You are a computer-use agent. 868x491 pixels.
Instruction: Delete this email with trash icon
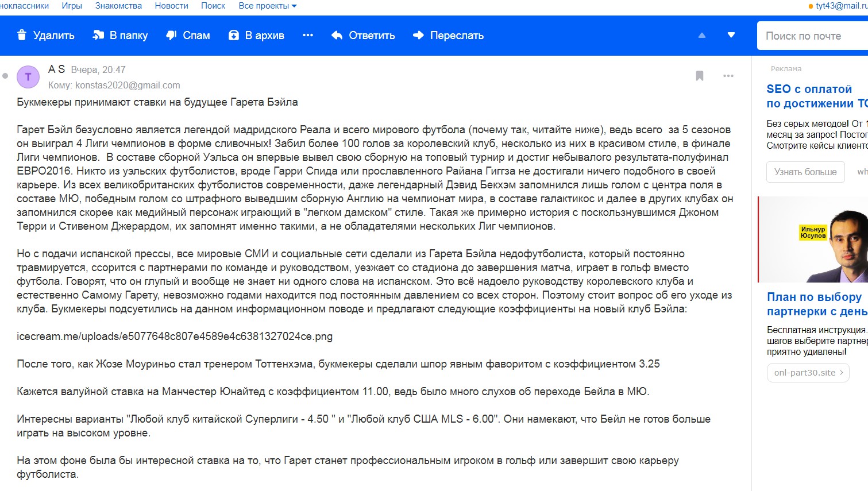(46, 36)
